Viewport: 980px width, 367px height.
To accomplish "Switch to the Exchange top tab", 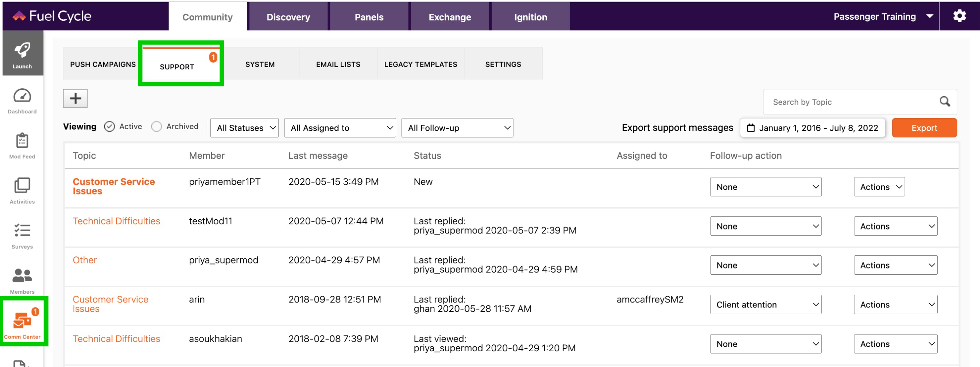I will (450, 17).
